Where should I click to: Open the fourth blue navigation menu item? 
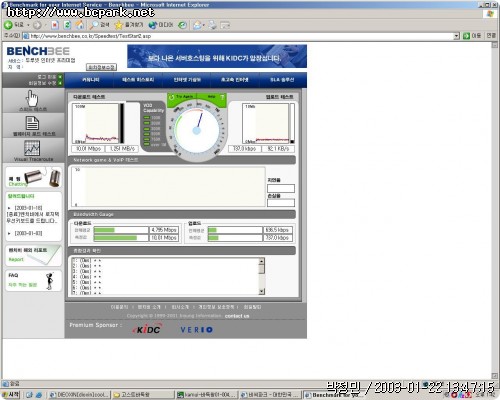(235, 80)
